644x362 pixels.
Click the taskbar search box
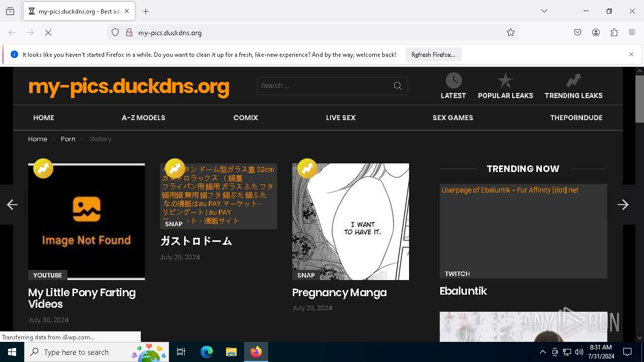click(x=97, y=352)
